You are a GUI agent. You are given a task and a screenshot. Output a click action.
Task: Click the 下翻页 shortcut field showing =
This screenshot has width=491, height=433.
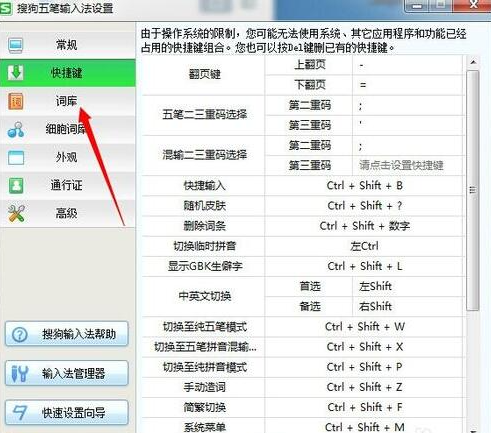coord(408,85)
